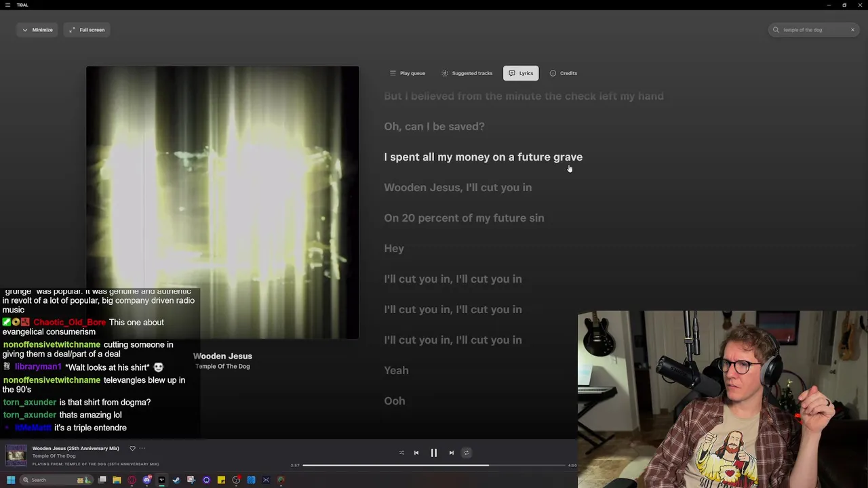Image resolution: width=868 pixels, height=488 pixels.
Task: Open the three-dot track options menu
Action: click(x=142, y=448)
